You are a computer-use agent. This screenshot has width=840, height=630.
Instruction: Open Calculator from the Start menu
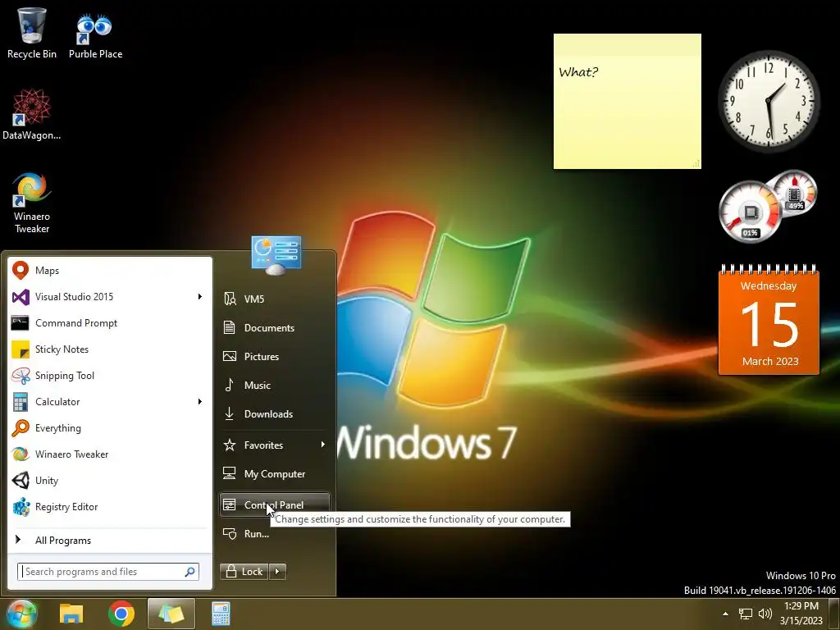coord(110,402)
